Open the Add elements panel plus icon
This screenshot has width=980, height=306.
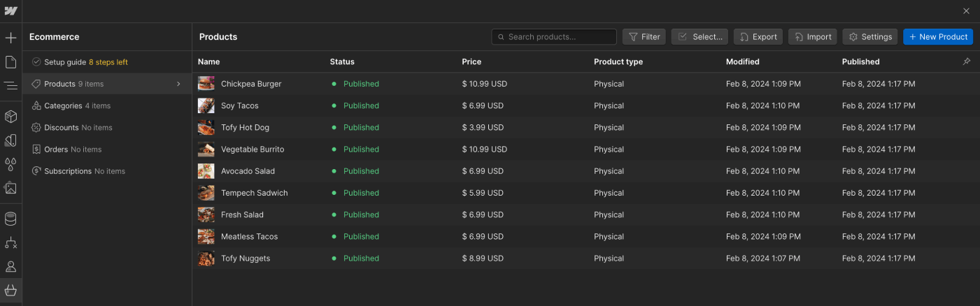point(10,38)
